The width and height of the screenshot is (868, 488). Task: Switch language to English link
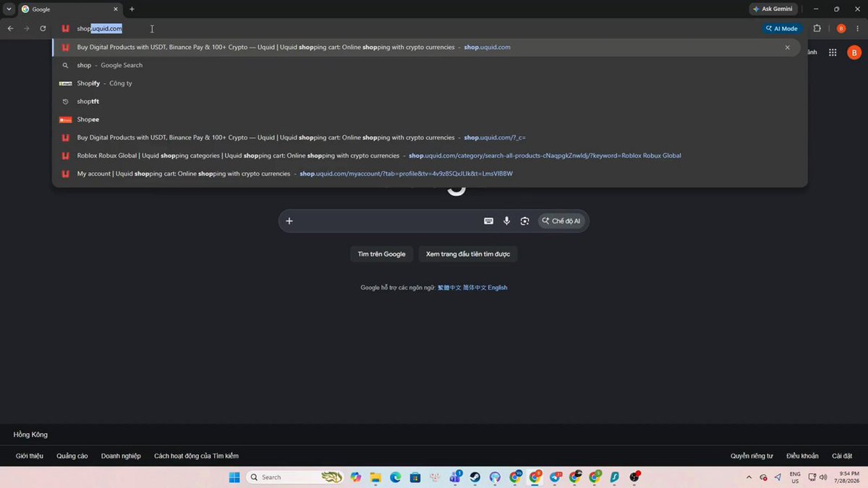(498, 288)
